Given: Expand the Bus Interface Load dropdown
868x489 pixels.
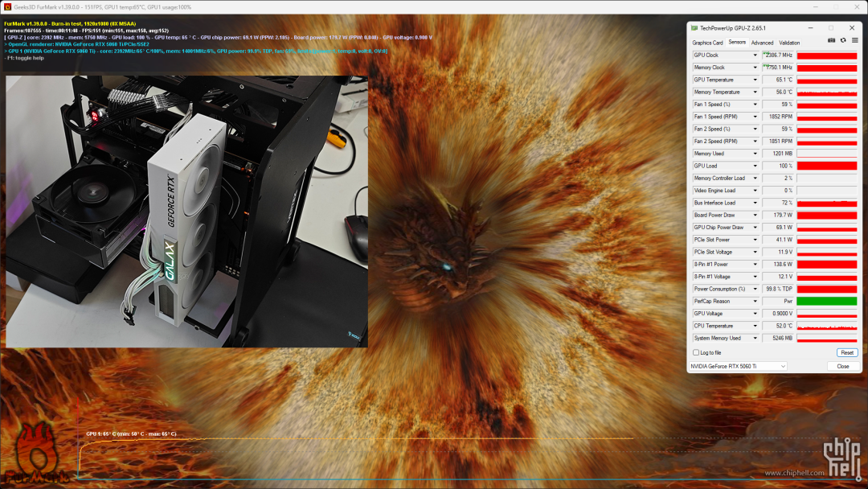Looking at the screenshot, I should pos(755,203).
